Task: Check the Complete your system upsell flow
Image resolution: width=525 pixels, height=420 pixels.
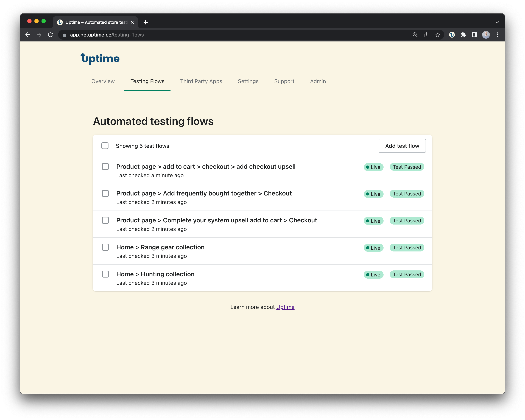Action: coord(105,220)
